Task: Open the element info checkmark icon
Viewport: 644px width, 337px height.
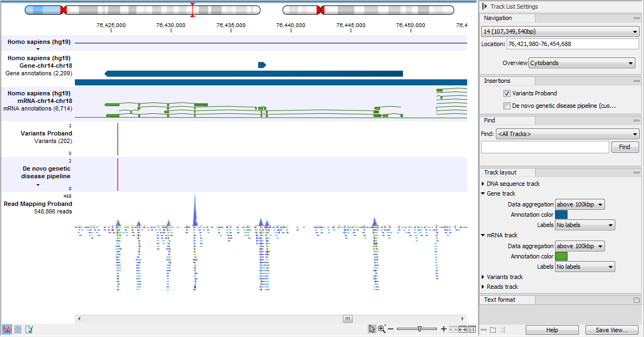Action: coord(29,329)
